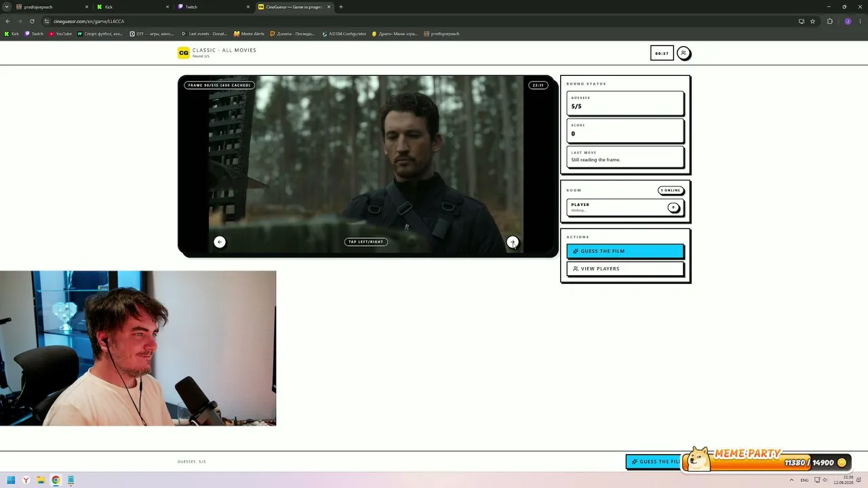The image size is (868, 488).
Task: View site information icon in address bar
Action: click(x=47, y=21)
